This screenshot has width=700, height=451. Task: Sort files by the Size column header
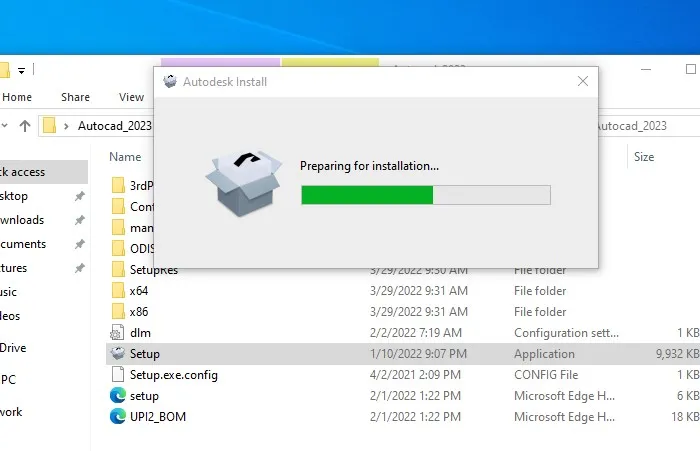point(644,157)
